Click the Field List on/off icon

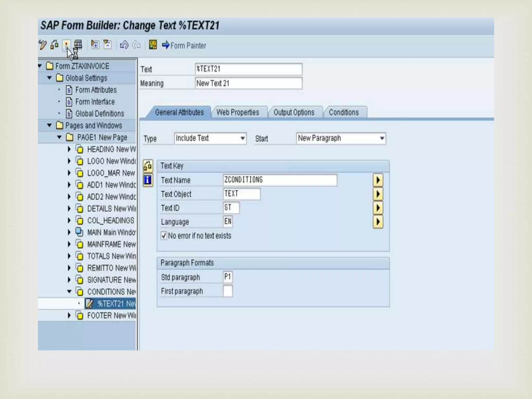point(153,45)
